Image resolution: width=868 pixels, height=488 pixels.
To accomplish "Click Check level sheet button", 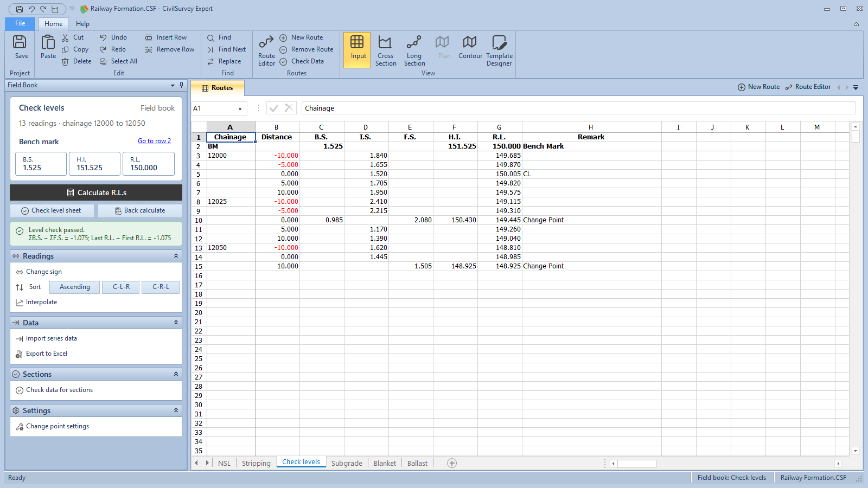I will 52,210.
